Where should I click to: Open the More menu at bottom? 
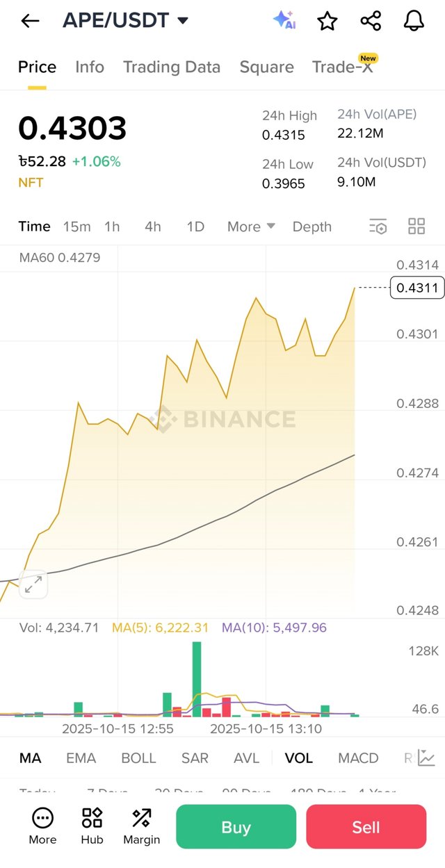click(x=42, y=826)
